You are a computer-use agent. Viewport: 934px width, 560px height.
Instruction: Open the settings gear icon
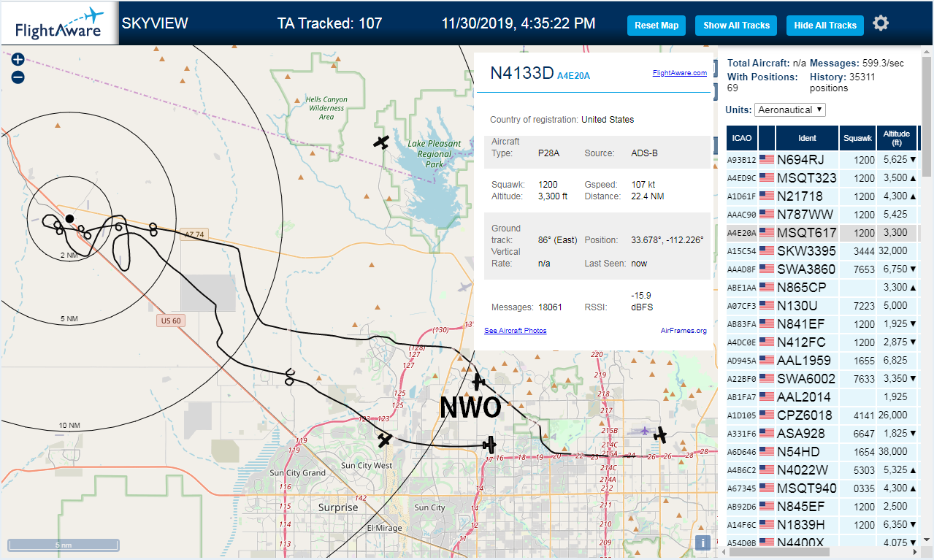[x=881, y=23]
